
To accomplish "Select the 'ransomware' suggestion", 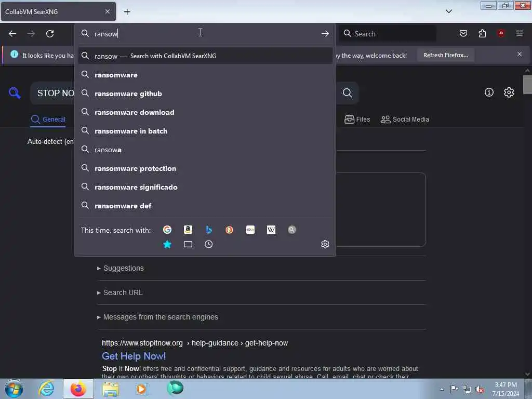I will click(205, 75).
